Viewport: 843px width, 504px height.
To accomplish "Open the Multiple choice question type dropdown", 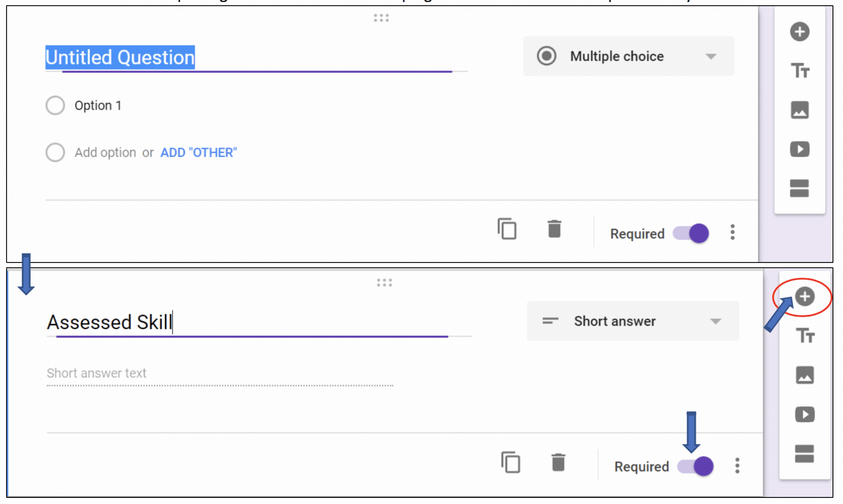I will pyautogui.click(x=629, y=56).
